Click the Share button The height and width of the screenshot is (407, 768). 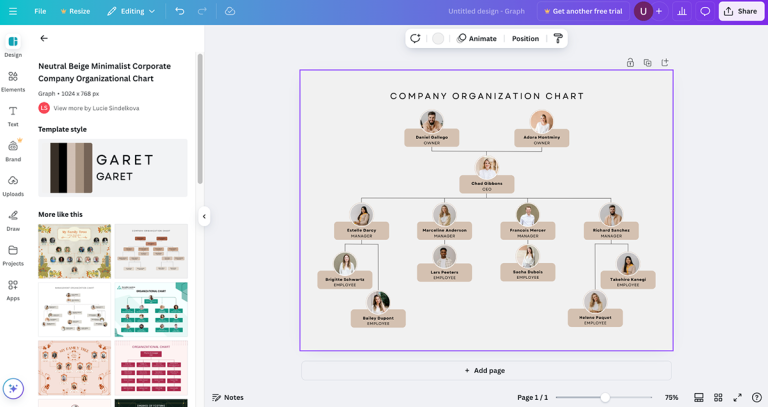tap(741, 11)
